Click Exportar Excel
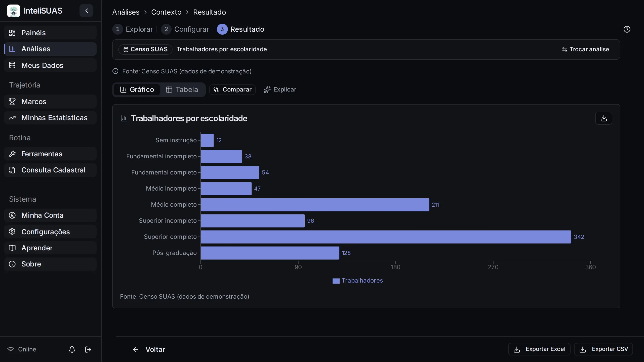This screenshot has height=362, width=644. [x=539, y=349]
